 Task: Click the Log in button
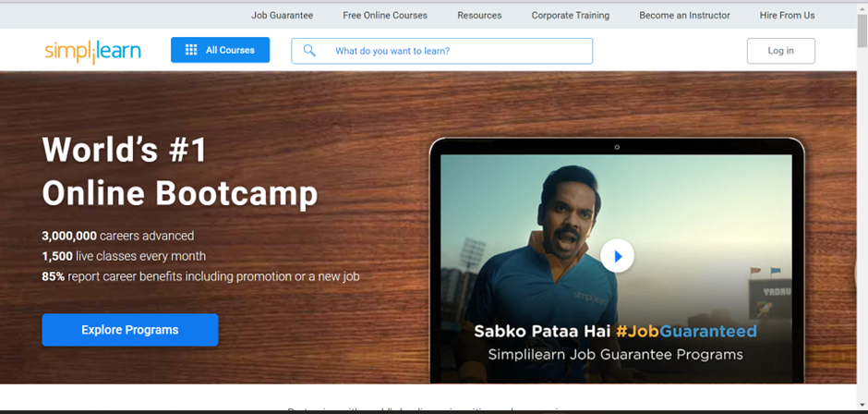coord(780,51)
